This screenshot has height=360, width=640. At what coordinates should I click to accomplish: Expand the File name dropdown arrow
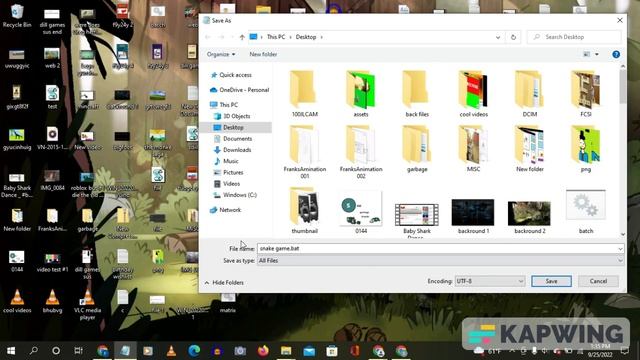pyautogui.click(x=620, y=249)
